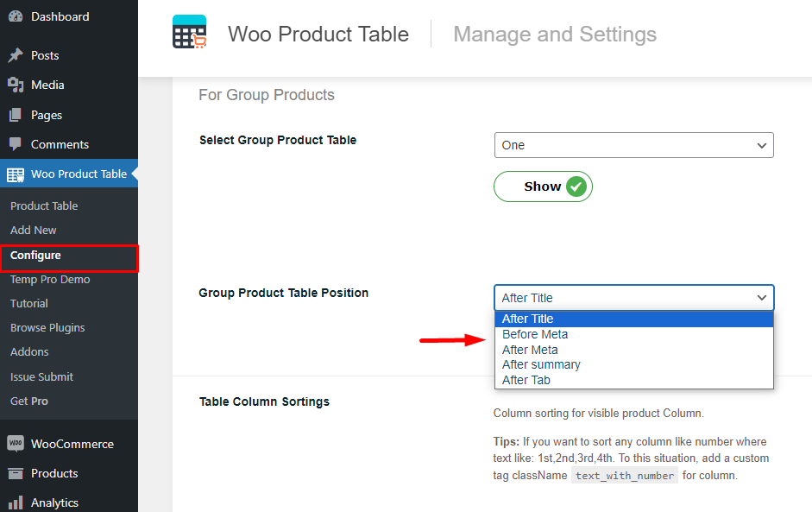Click the green checkmark in Show toggle
Screen dimensions: 812x512
tap(576, 186)
